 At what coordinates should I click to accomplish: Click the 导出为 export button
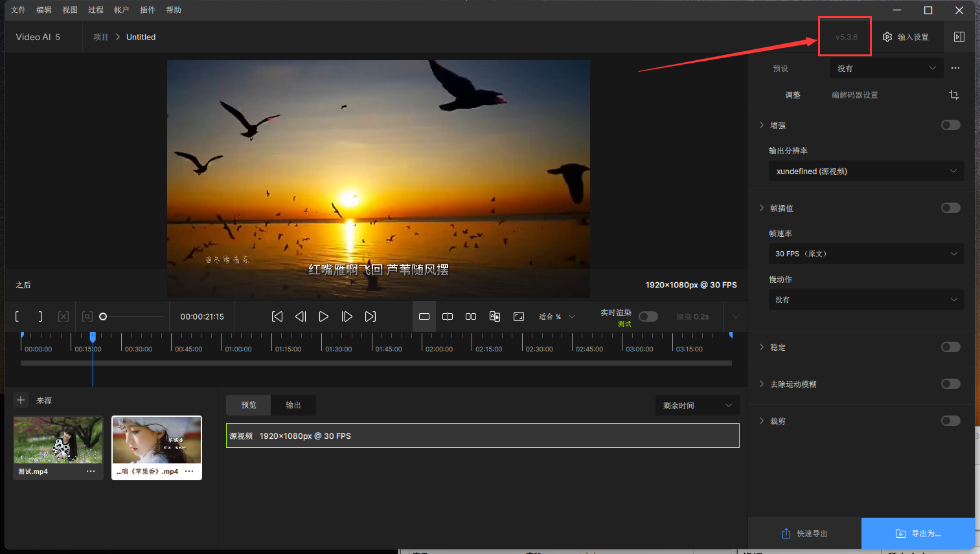pyautogui.click(x=919, y=533)
